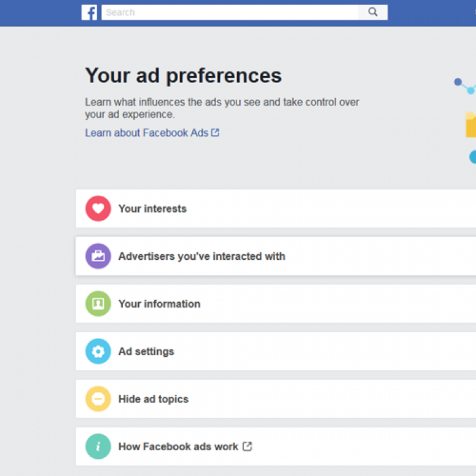The image size is (476, 476).
Task: Expand Advertisers you've interacted with section
Action: (276, 256)
